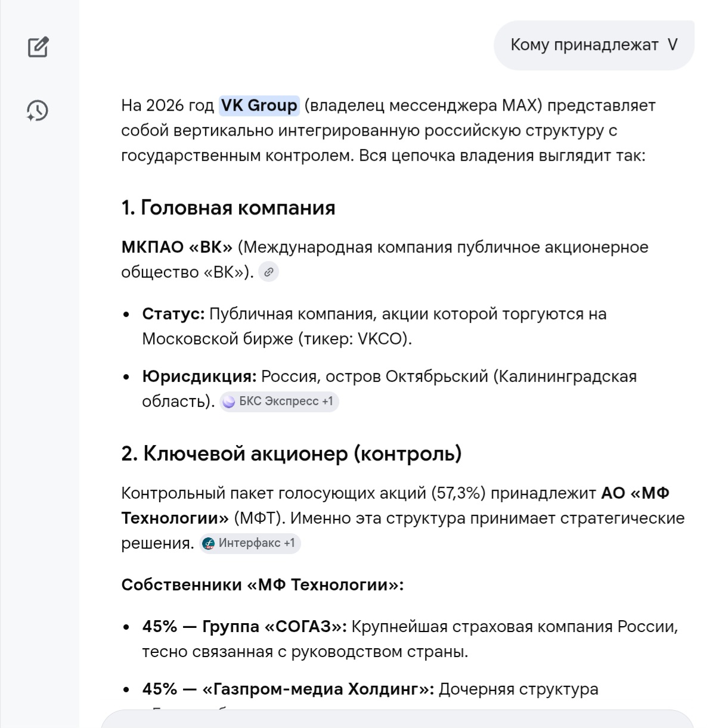Open the Интерфакс +1 source chip
This screenshot has height=728, width=707.
250,543
